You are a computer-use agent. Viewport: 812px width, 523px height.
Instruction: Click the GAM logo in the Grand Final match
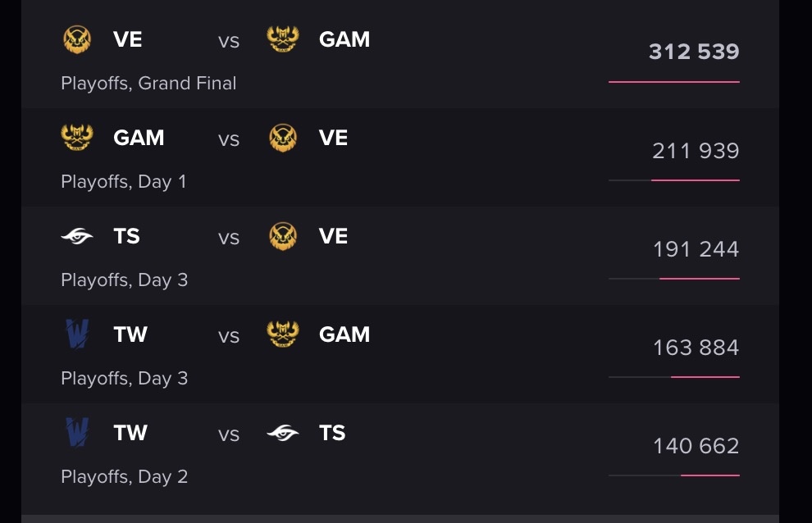283,39
